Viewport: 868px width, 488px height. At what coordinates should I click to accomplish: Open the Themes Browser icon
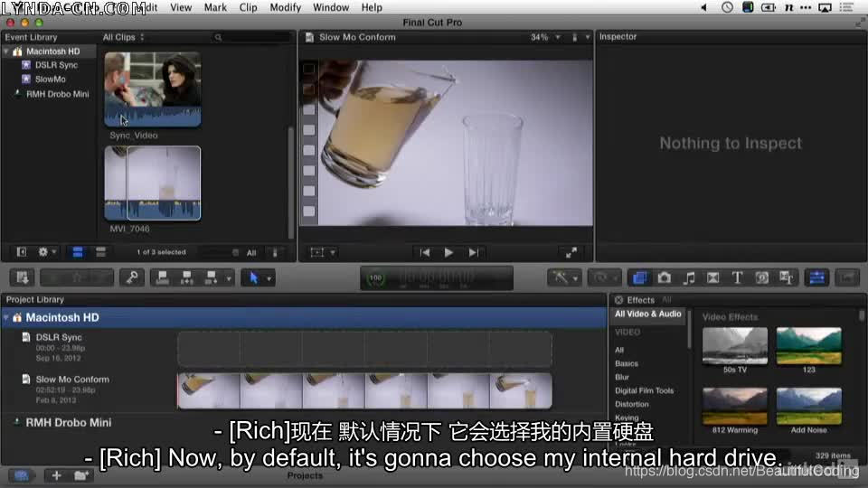click(x=786, y=277)
